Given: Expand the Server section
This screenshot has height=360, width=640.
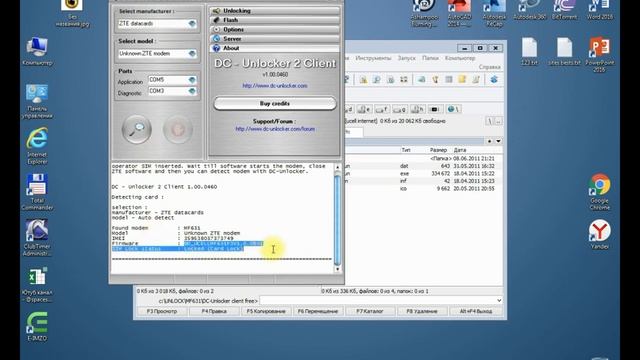Looking at the screenshot, I should (275, 39).
